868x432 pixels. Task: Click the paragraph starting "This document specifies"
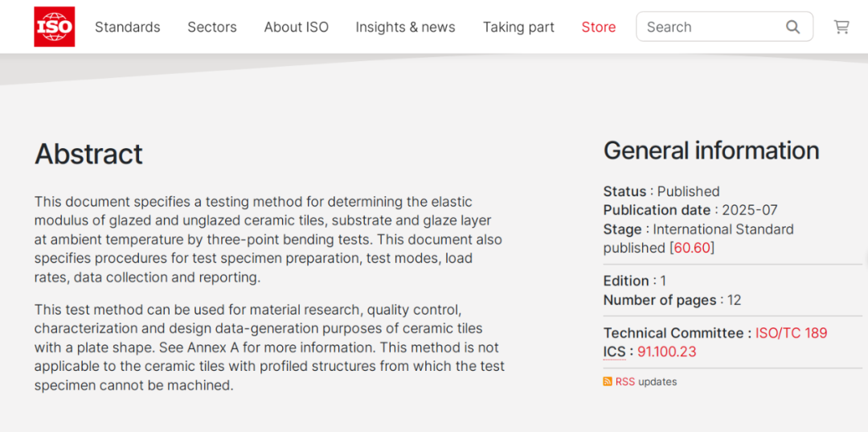tap(268, 239)
